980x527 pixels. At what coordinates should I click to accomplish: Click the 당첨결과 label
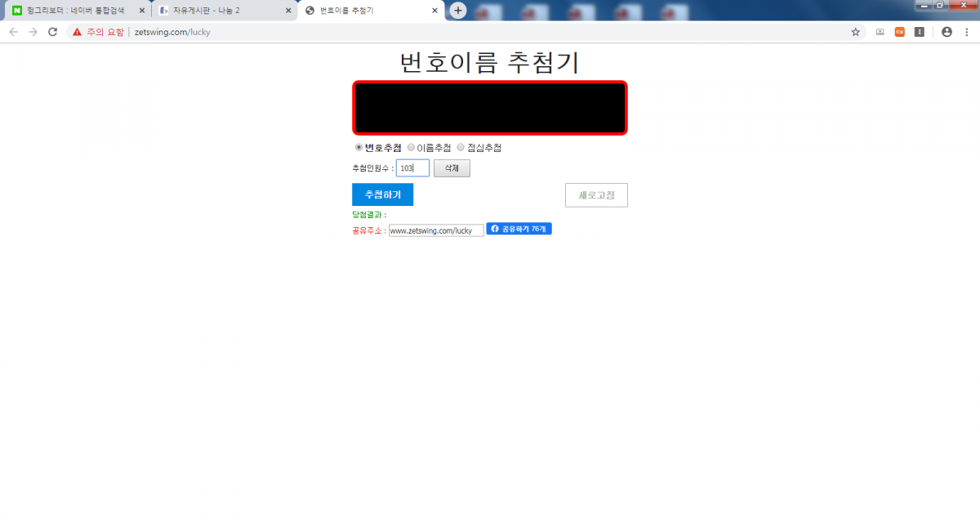click(x=369, y=215)
